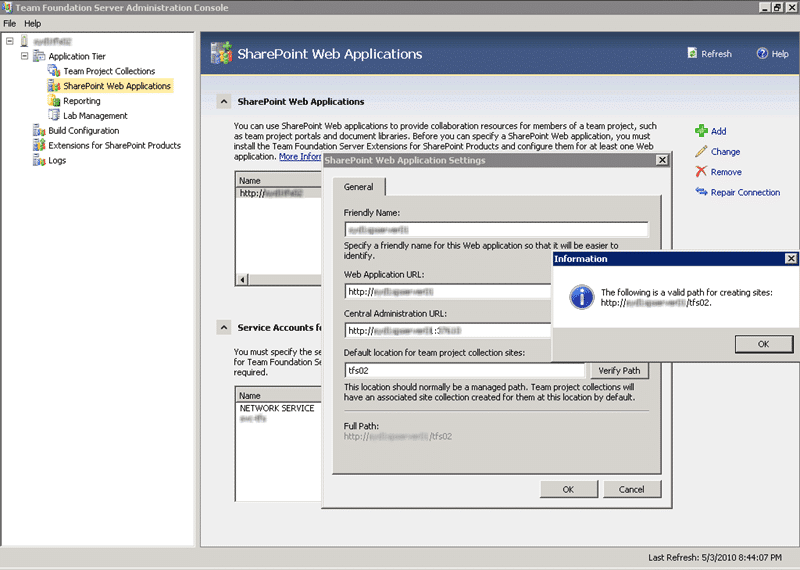Collapse the server root tree node
The image size is (800, 570).
[10, 41]
